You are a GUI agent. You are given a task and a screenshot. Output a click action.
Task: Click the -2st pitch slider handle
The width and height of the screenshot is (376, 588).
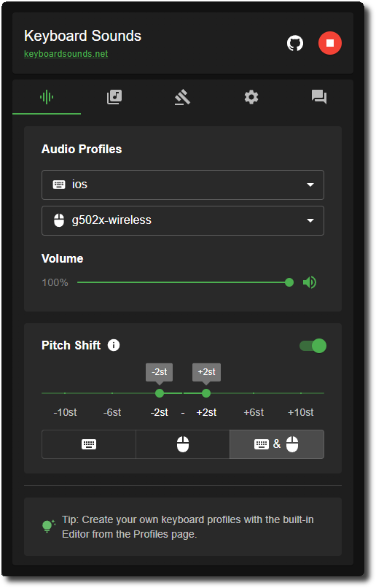[160, 393]
